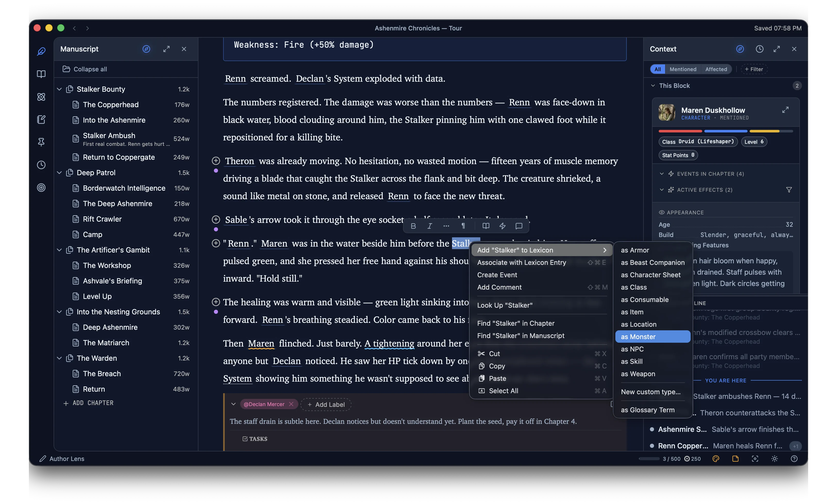
Task: Click the paragraph pilcrow icon
Action: coord(463,226)
